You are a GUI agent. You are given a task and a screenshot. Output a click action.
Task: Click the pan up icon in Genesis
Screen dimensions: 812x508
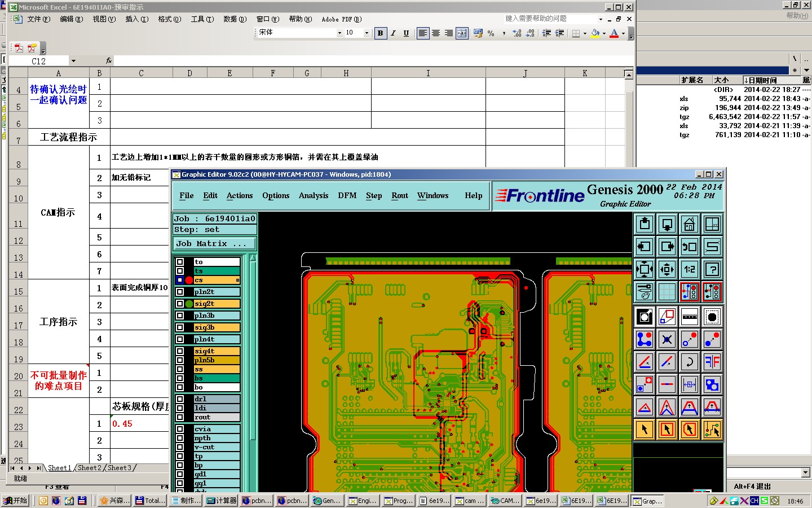pyautogui.click(x=645, y=224)
